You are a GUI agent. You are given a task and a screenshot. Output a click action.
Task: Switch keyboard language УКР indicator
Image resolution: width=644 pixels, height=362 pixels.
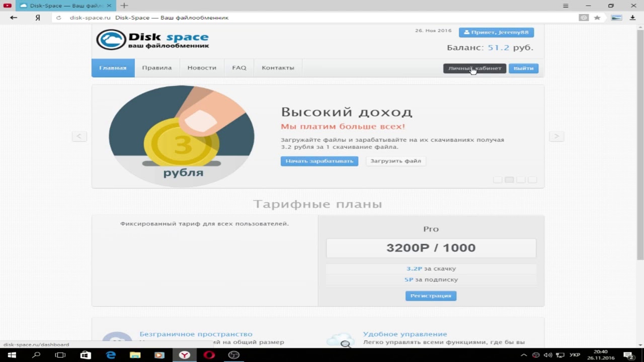575,355
